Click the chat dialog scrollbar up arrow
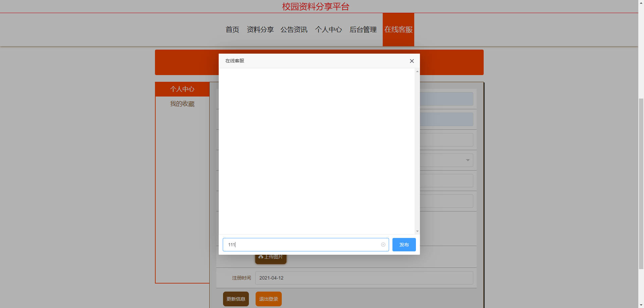Screen dimensions: 644x308 point(417,71)
